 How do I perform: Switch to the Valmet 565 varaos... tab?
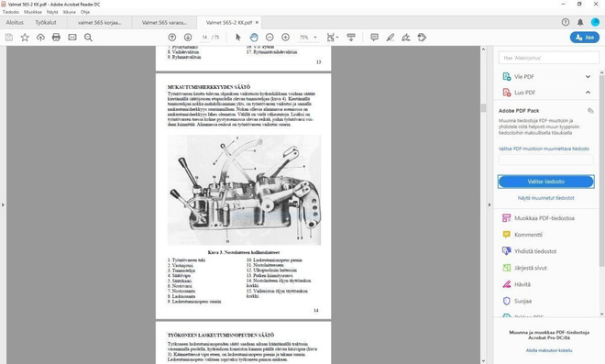pos(164,22)
